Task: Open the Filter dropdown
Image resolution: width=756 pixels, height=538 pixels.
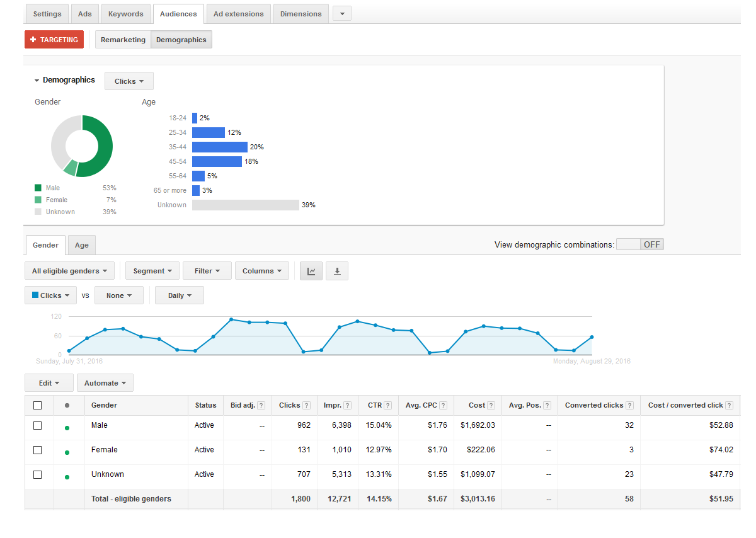Action: click(x=207, y=270)
